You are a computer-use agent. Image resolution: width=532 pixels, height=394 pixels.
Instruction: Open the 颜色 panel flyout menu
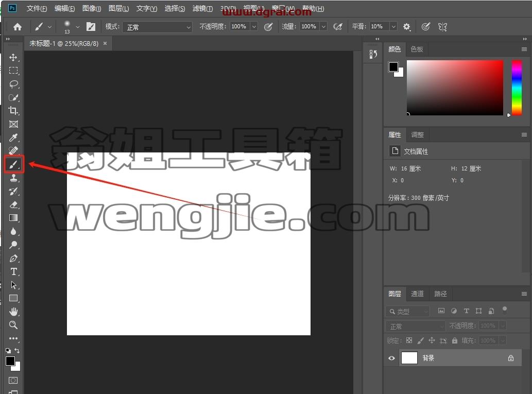[x=524, y=49]
